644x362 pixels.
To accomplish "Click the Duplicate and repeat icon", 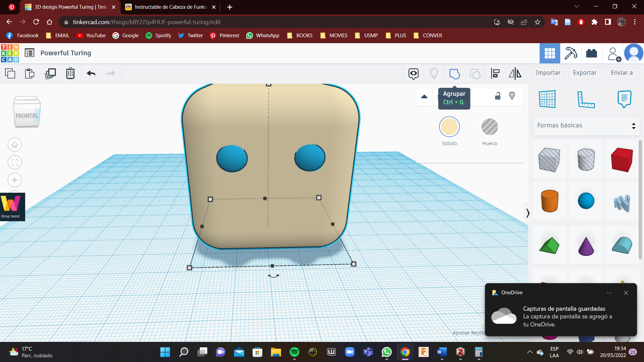I will coord(50,73).
